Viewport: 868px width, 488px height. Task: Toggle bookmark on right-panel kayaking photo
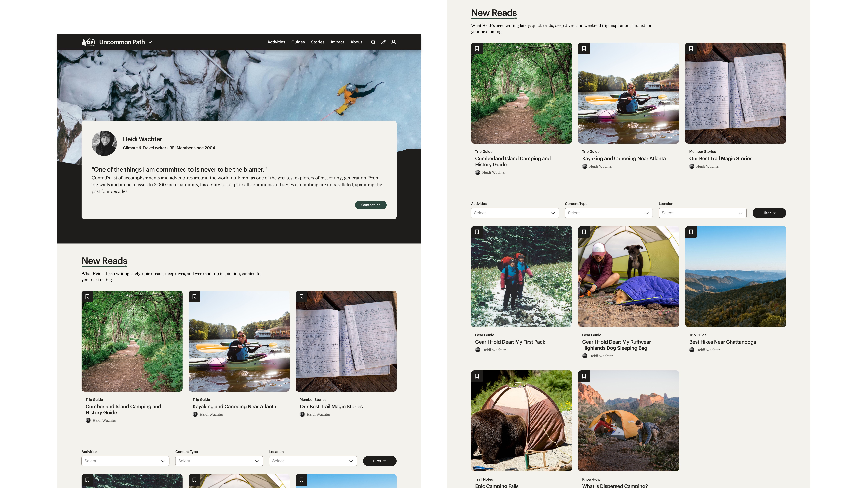point(584,48)
